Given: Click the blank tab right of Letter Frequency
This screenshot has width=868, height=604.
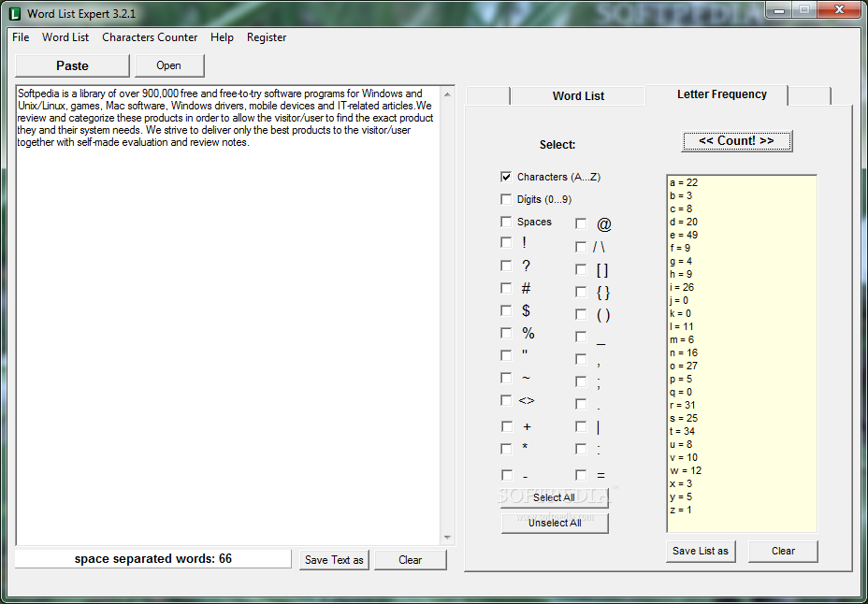Looking at the screenshot, I should click(809, 96).
